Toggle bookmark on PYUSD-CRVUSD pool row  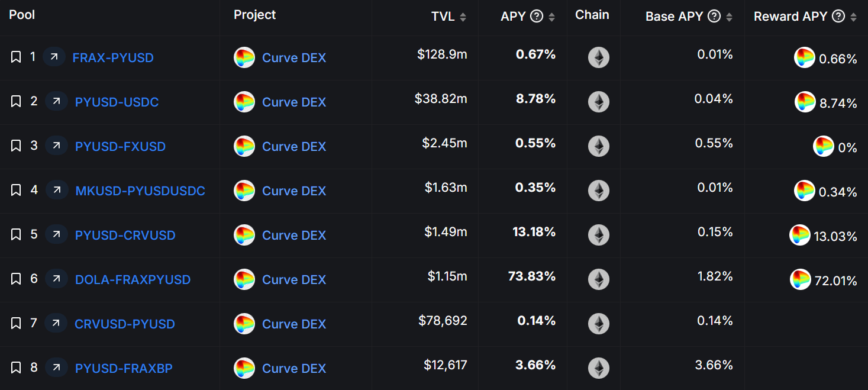tap(16, 234)
